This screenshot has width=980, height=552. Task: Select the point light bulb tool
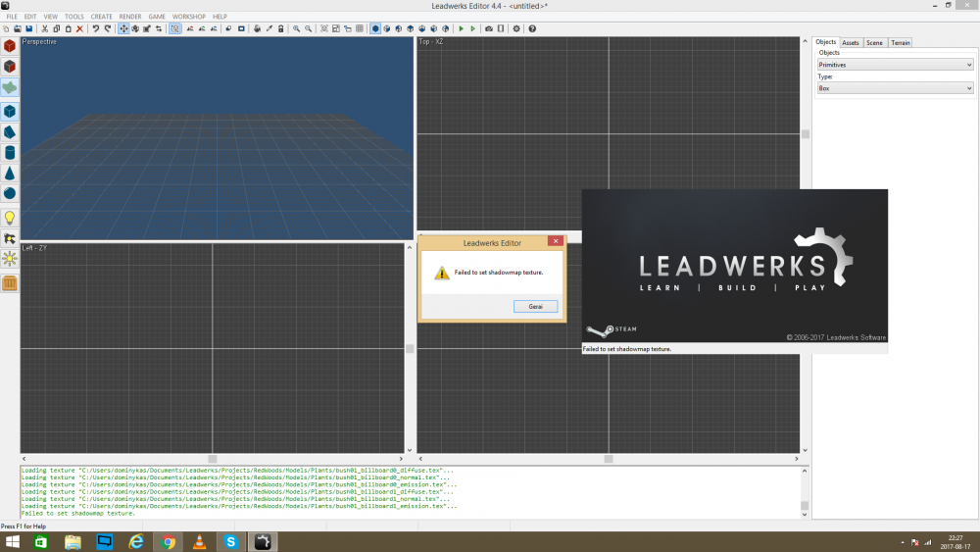click(x=10, y=218)
